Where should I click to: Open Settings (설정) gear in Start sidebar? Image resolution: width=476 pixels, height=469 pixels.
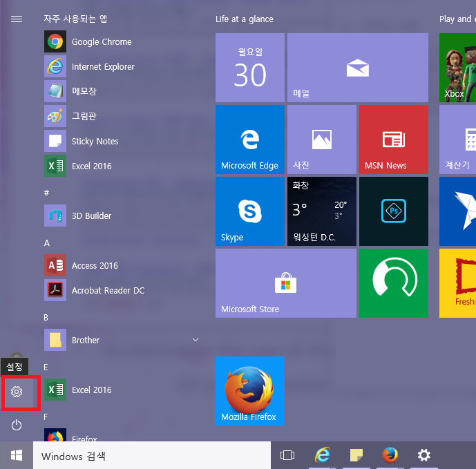(17, 392)
